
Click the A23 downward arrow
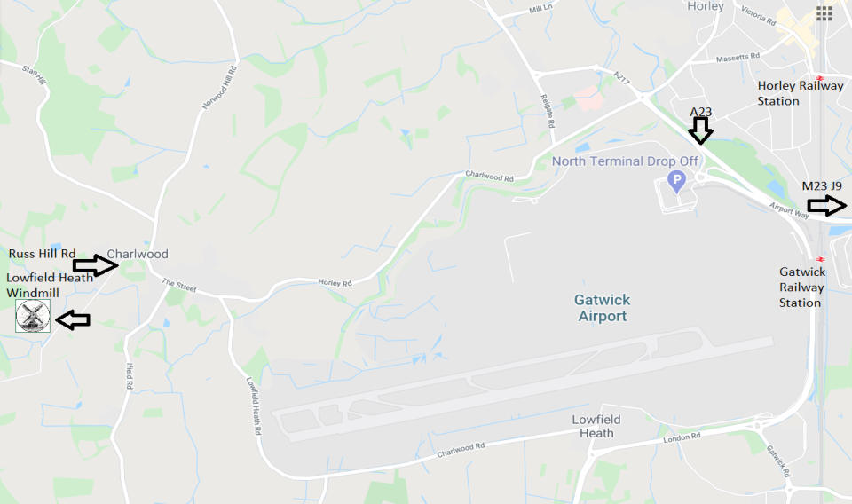pyautogui.click(x=700, y=130)
